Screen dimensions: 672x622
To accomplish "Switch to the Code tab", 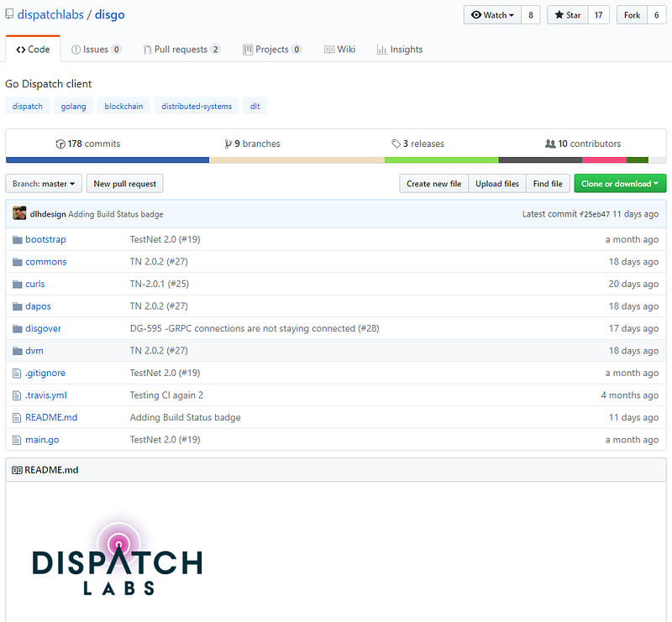I will click(33, 50).
